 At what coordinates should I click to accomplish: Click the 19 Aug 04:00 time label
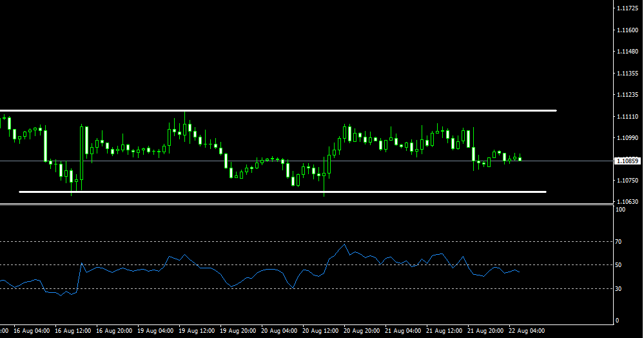[x=155, y=331]
